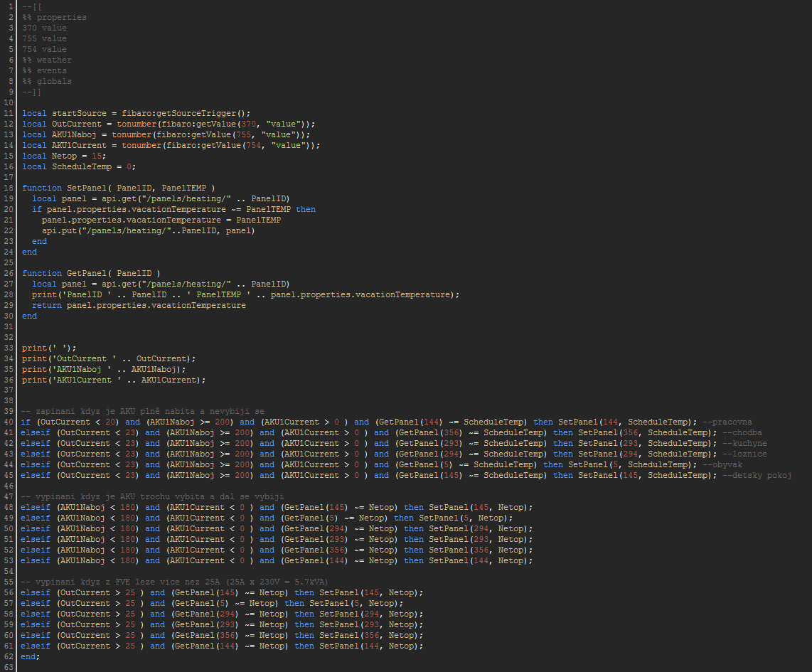The image size is (812, 672).
Task: Click line number 40 in the gutter
Action: (9, 422)
